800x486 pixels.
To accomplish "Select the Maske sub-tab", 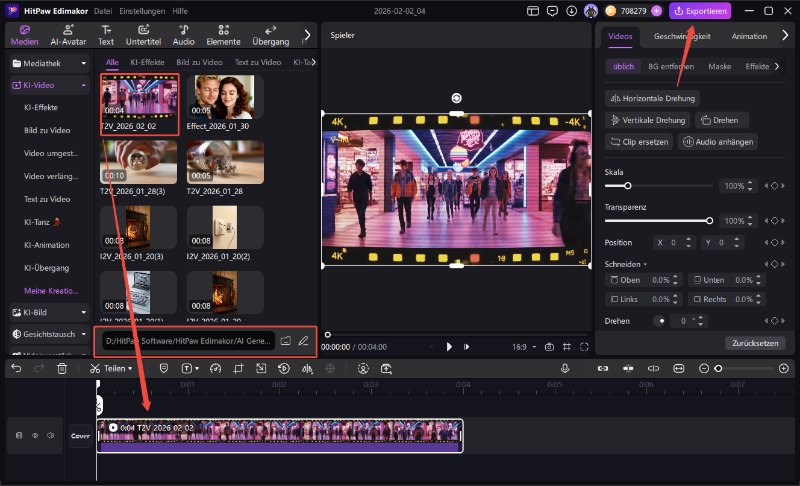I will [x=719, y=66].
